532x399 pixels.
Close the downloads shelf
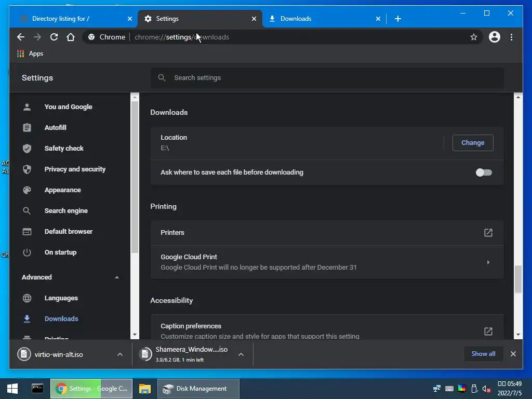pyautogui.click(x=513, y=354)
